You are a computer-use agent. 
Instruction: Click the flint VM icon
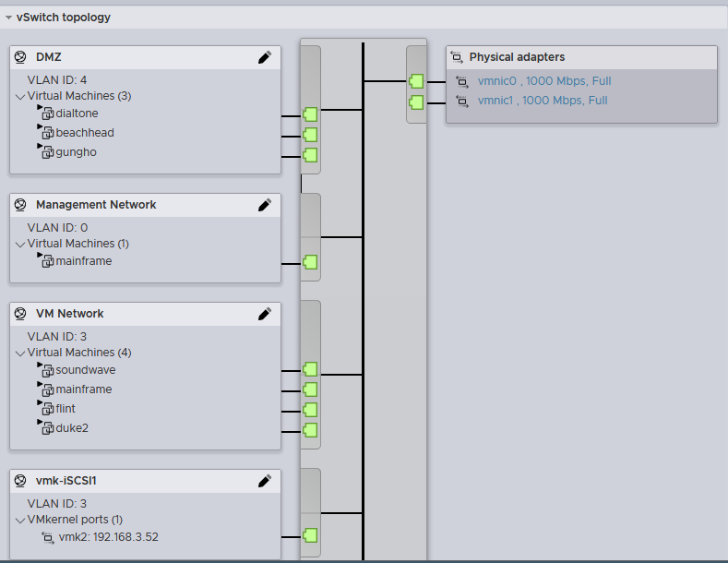[x=46, y=407]
